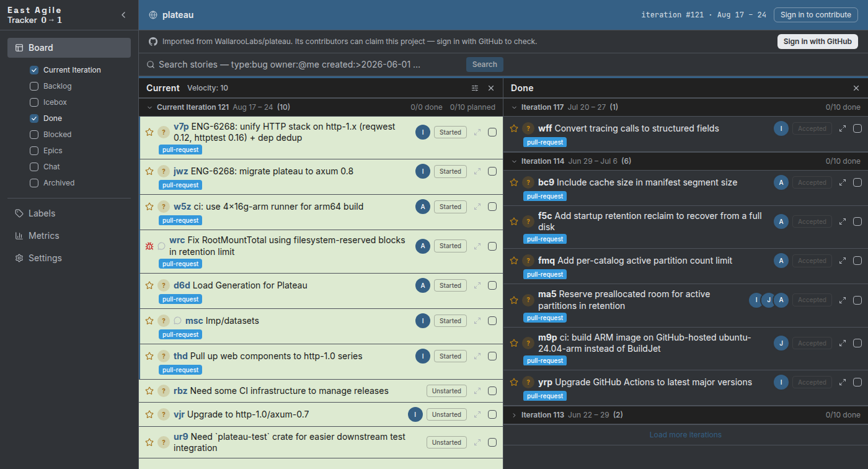Viewport: 868px width, 469px height.
Task: Enable the Blocked panel checkbox
Action: pos(34,135)
